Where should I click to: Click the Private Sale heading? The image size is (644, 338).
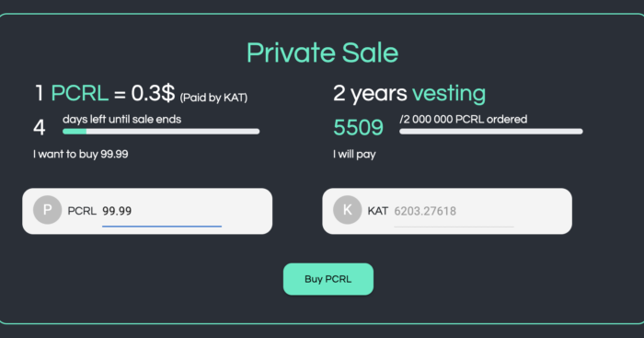tap(322, 53)
